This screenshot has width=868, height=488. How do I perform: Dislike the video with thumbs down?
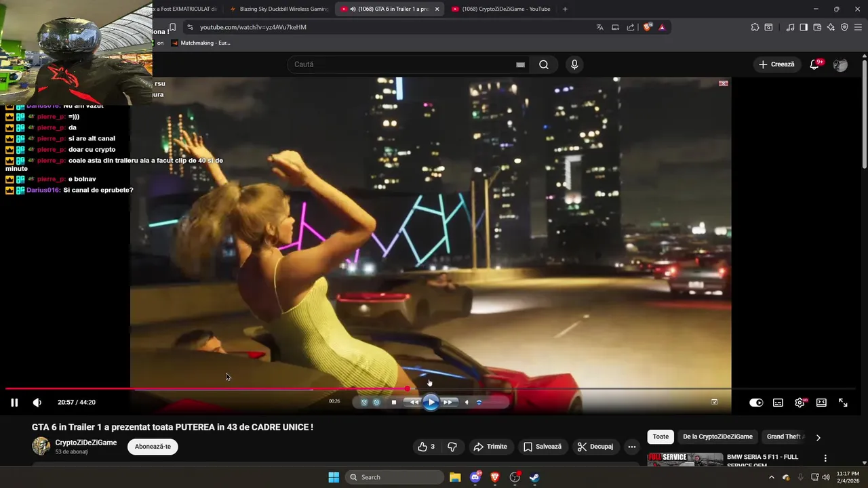coord(452,447)
